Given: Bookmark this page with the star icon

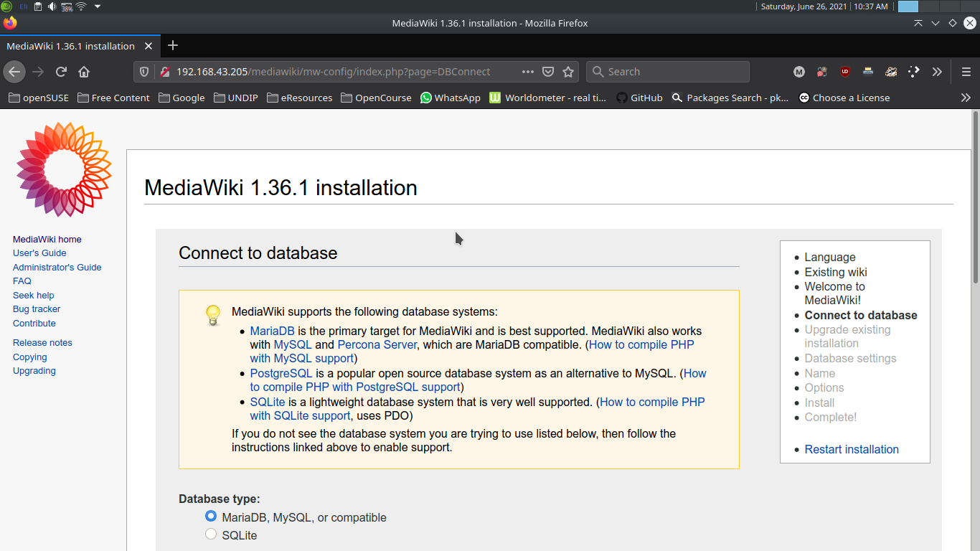Looking at the screenshot, I should point(568,72).
